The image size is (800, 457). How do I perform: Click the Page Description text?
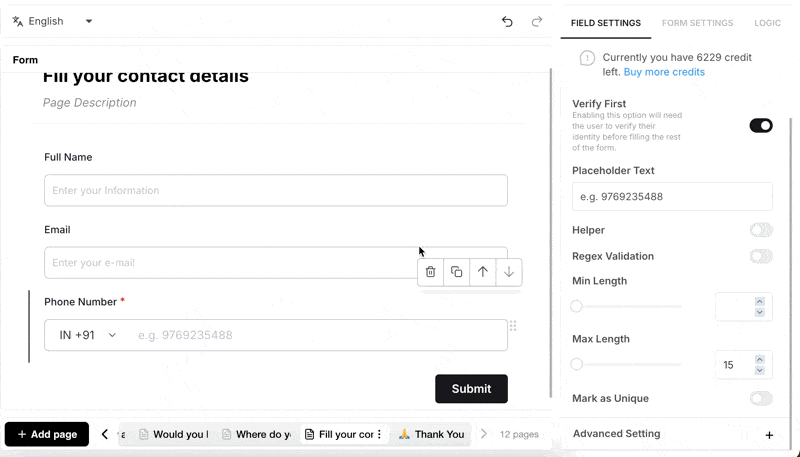point(90,103)
